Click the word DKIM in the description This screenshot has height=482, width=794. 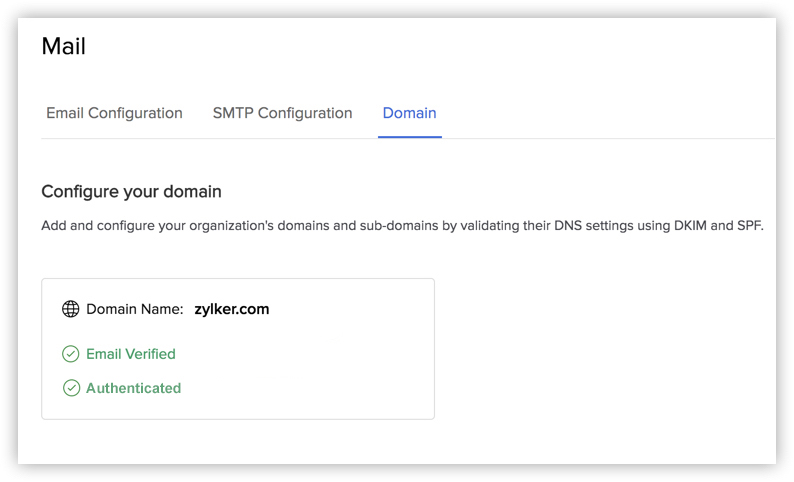click(690, 225)
